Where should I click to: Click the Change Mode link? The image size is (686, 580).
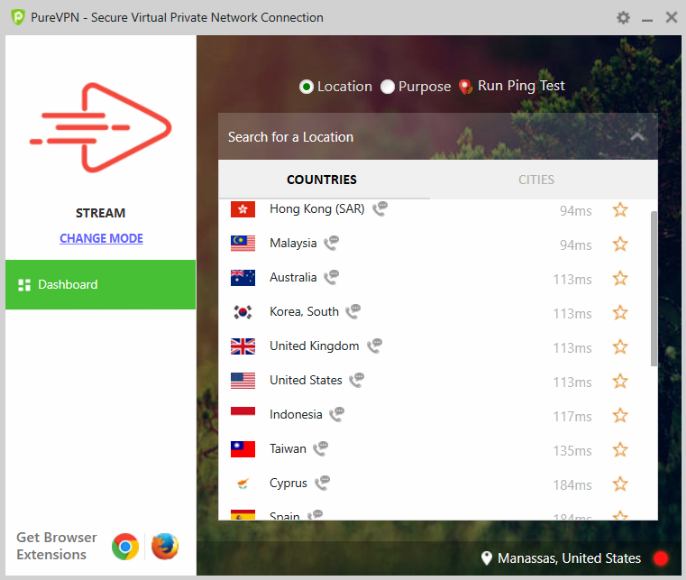(x=101, y=238)
